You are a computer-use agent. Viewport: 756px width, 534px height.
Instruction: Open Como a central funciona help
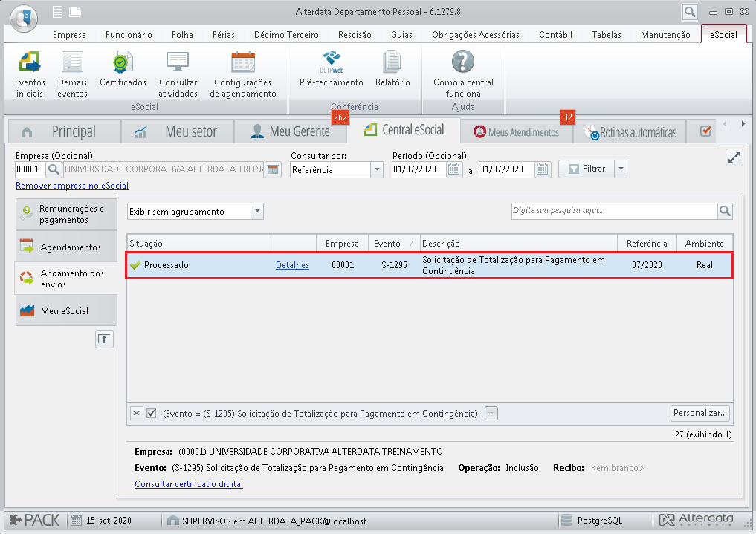[x=463, y=74]
